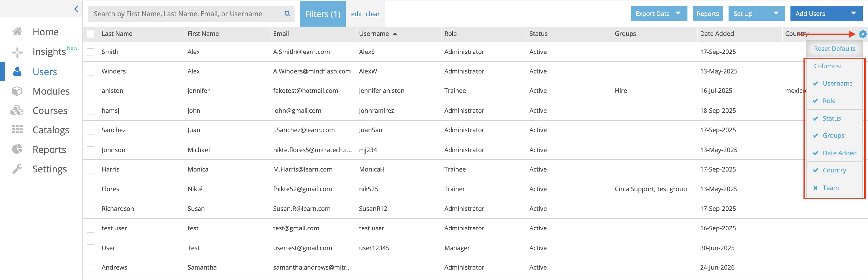Click Reset Defaults in column menu
Viewport: 868px width, 280px height.
[x=834, y=49]
